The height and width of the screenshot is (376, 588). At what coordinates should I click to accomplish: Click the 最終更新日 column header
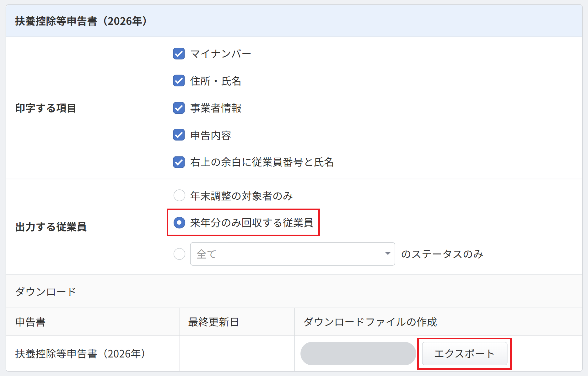[x=213, y=322]
